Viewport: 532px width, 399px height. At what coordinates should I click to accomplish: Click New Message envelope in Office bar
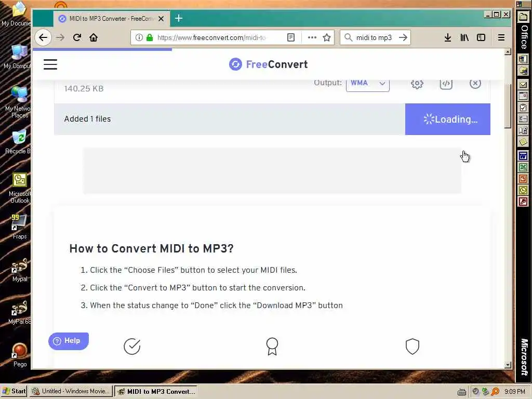click(523, 85)
